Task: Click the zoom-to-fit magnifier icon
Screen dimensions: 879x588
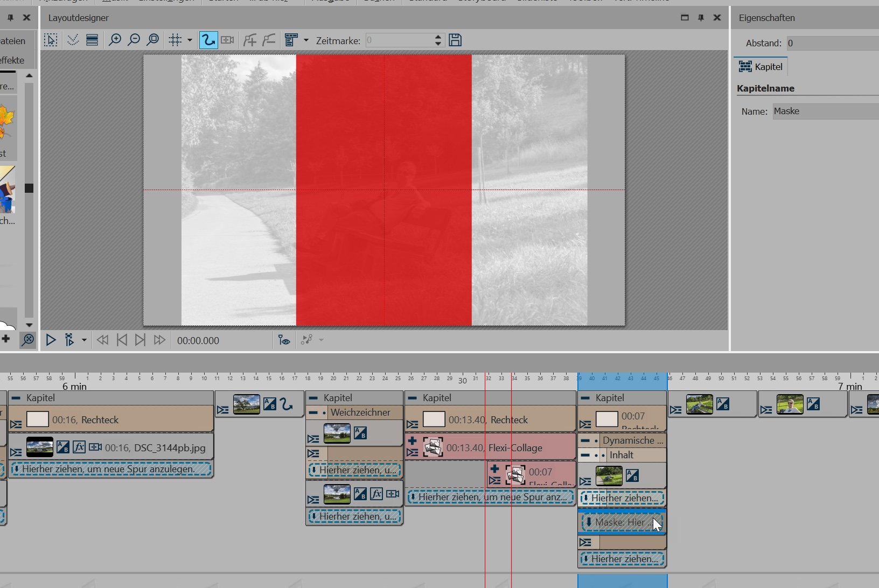Action: pos(153,40)
